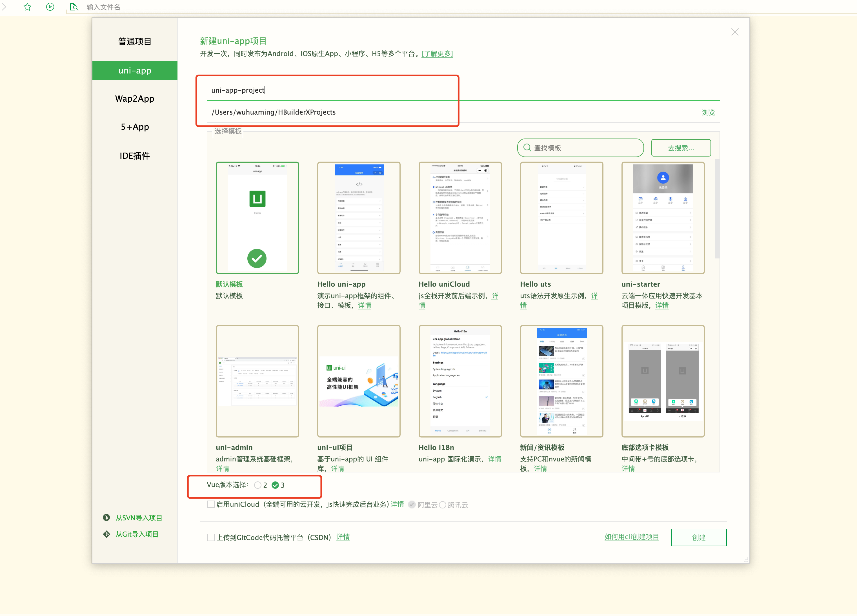Click the 浏览 browse link
This screenshot has width=857, height=616.
(709, 113)
